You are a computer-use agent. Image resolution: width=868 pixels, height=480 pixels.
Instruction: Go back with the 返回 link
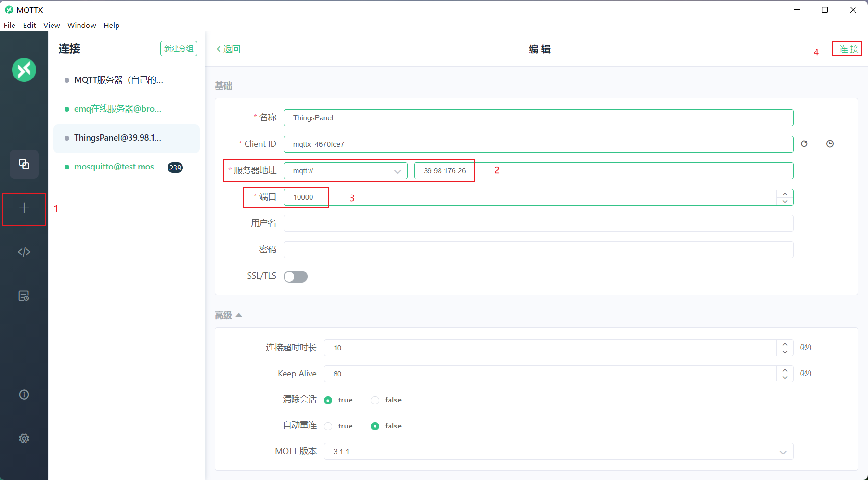coord(229,49)
